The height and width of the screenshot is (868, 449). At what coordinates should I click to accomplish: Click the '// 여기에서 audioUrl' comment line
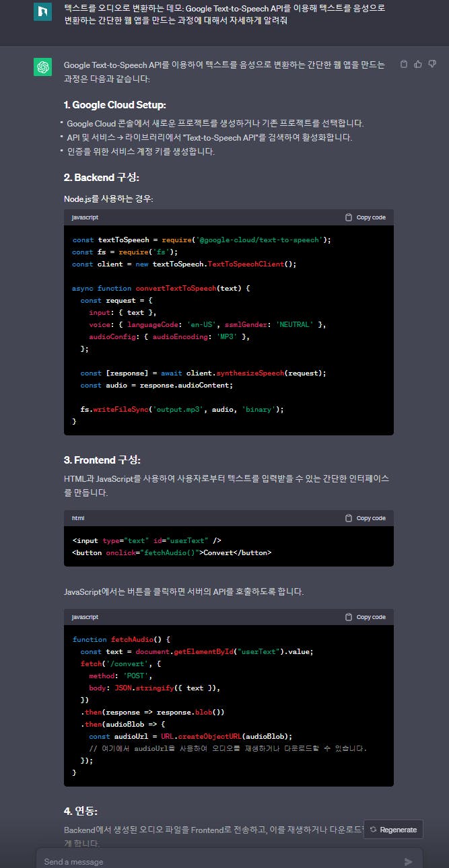coord(228,748)
